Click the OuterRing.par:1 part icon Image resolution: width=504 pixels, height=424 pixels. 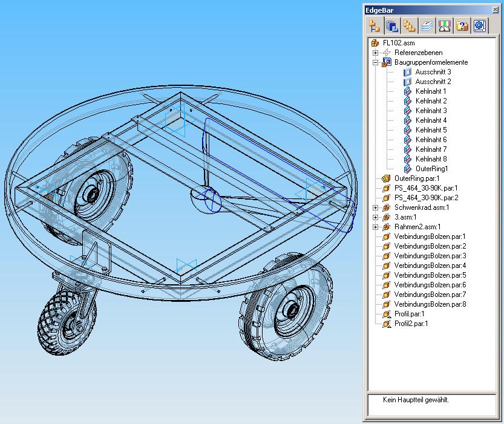386,178
